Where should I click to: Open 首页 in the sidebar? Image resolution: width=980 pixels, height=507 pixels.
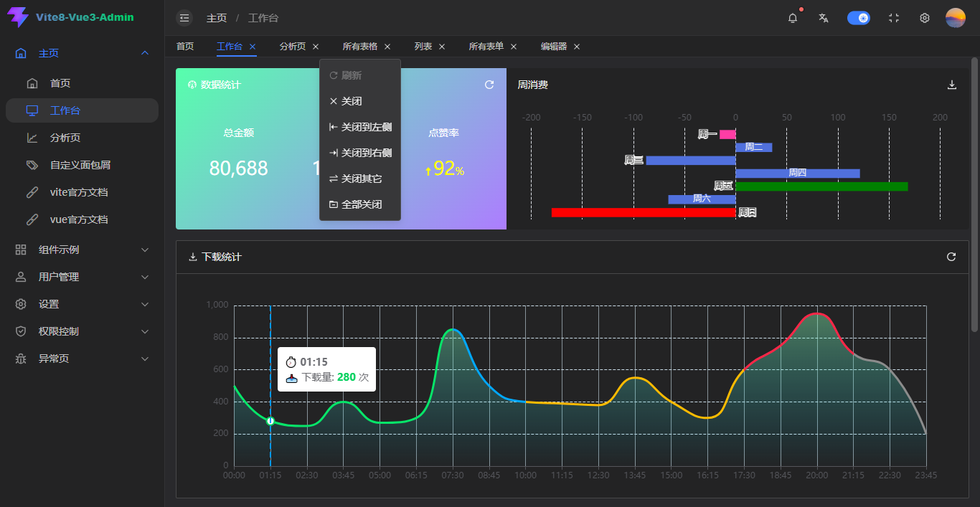coord(82,83)
